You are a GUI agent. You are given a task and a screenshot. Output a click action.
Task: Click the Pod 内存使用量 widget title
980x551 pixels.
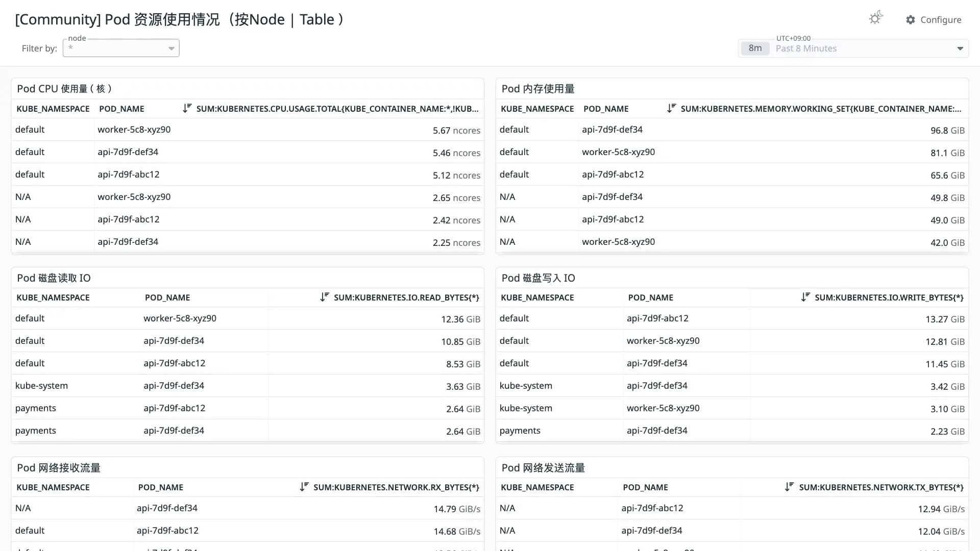point(538,89)
